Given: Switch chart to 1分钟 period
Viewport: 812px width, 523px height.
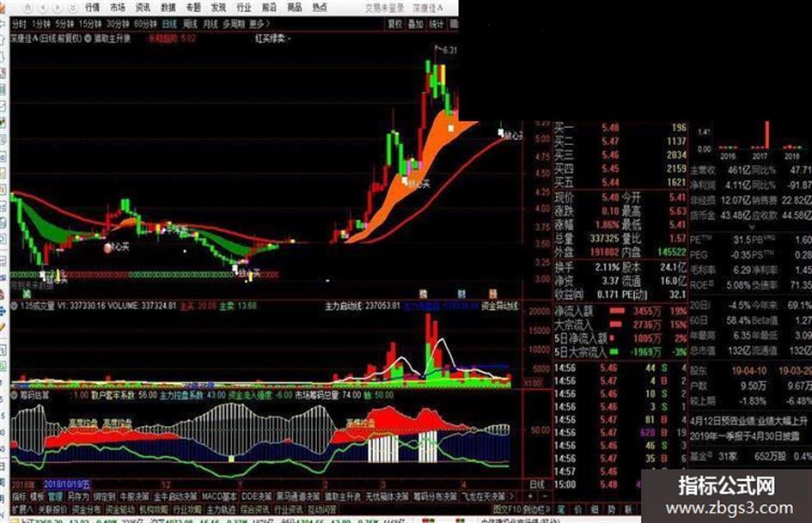Looking at the screenshot, I should pyautogui.click(x=41, y=24).
